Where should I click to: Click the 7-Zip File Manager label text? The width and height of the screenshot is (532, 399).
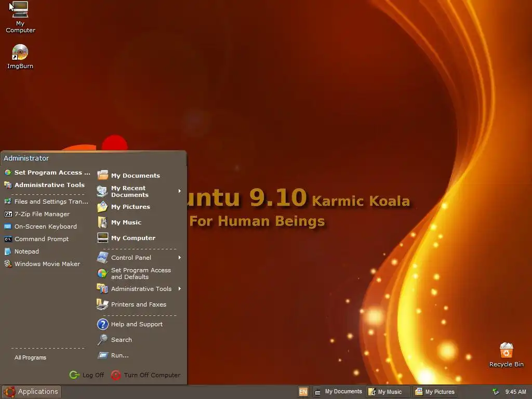(42, 214)
